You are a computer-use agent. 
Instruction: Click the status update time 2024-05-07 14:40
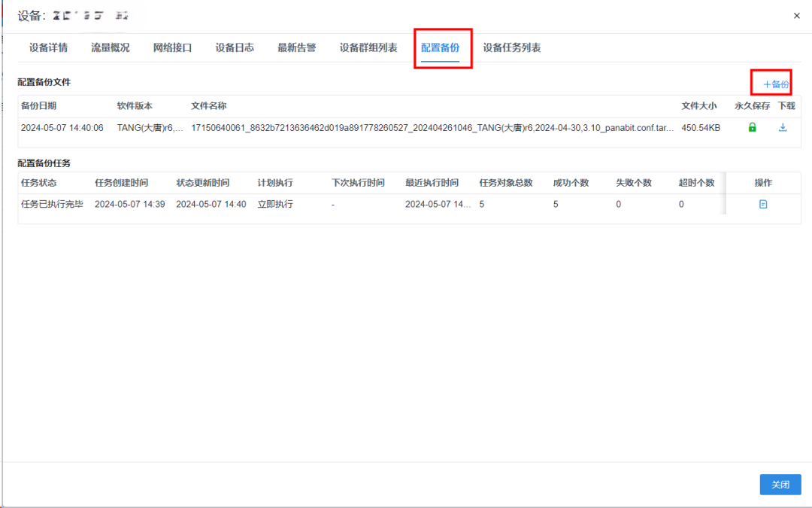[211, 204]
